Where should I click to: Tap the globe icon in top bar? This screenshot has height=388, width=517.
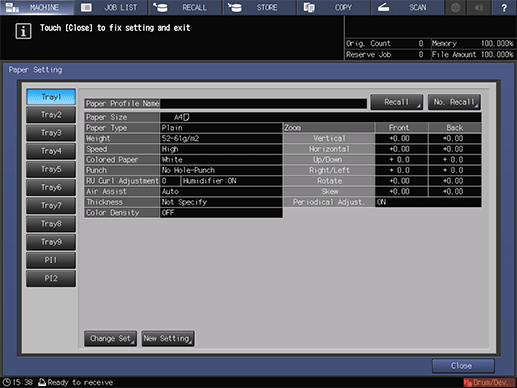pyautogui.click(x=456, y=7)
